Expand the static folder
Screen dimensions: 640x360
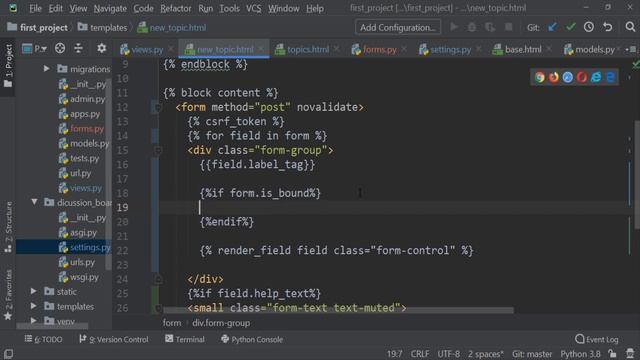pyautogui.click(x=34, y=291)
